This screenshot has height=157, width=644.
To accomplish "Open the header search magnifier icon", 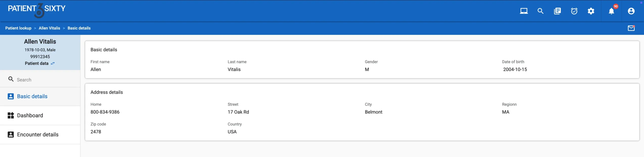I will coord(540,11).
